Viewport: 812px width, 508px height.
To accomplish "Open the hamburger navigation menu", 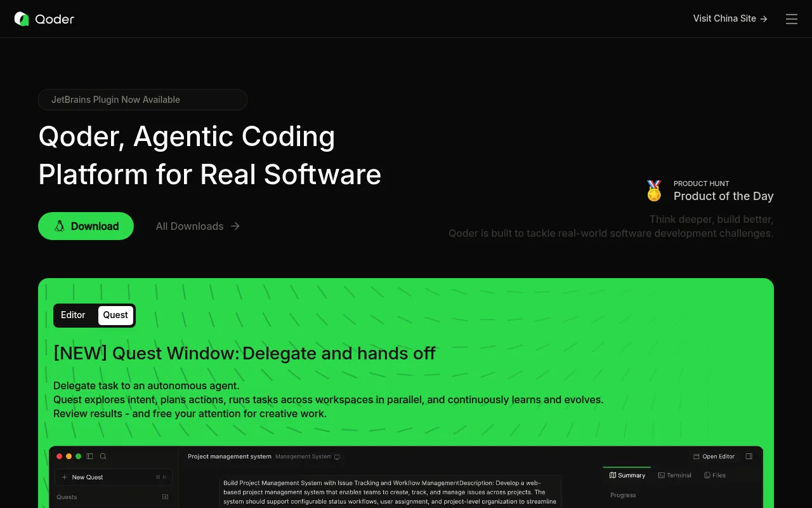I will 792,19.
